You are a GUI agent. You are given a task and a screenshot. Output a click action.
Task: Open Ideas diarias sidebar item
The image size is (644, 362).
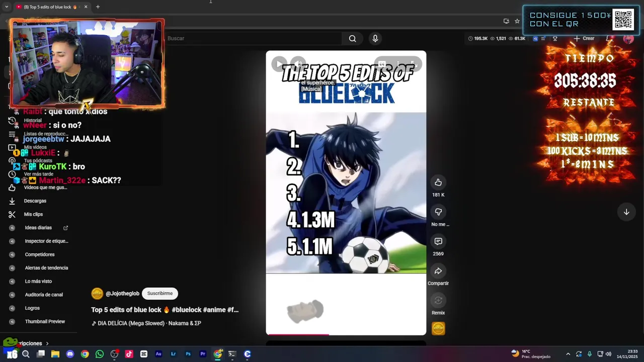click(x=38, y=228)
